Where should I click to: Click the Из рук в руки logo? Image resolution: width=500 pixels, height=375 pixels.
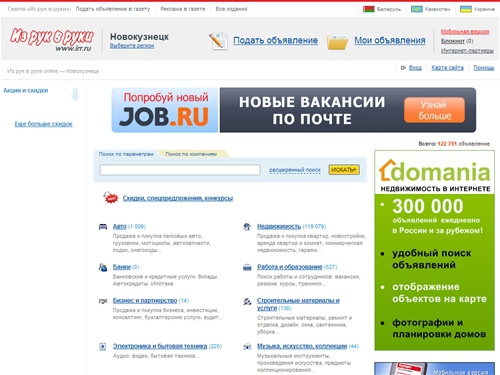tap(51, 40)
